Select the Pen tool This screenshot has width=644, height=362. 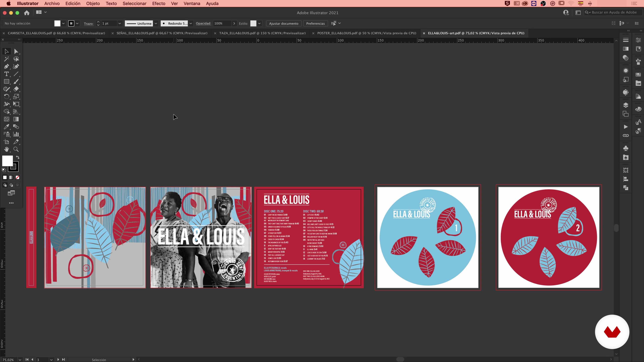click(7, 67)
